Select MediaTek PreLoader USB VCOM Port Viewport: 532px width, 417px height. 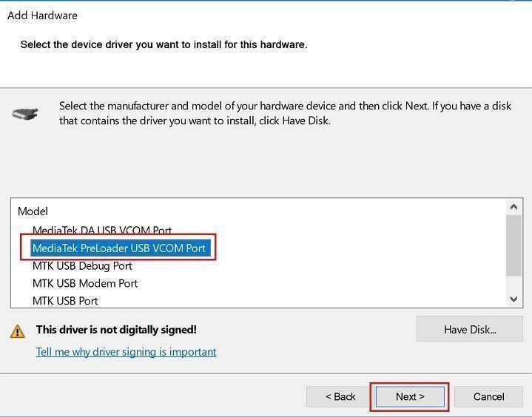118,248
